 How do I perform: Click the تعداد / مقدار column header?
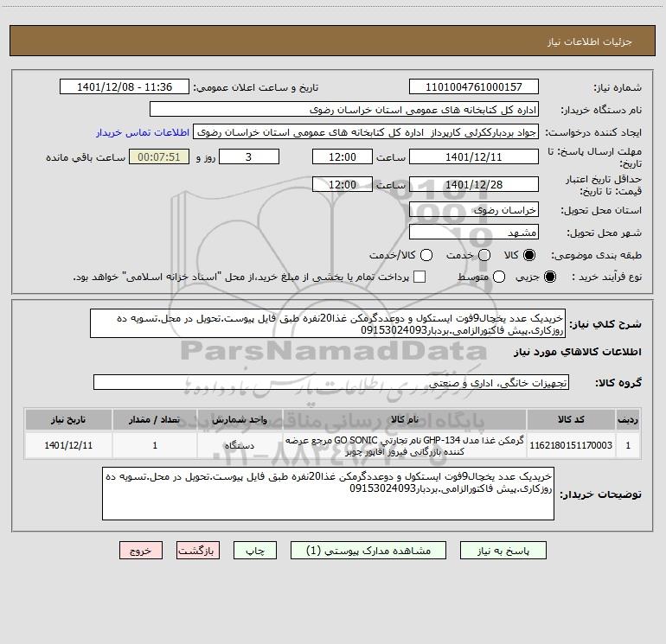[x=155, y=419]
